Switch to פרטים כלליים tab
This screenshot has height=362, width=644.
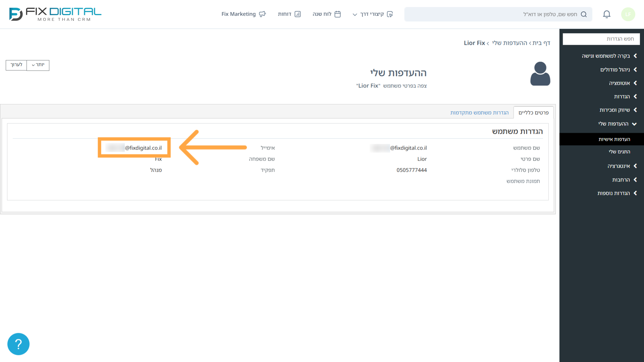coord(533,112)
